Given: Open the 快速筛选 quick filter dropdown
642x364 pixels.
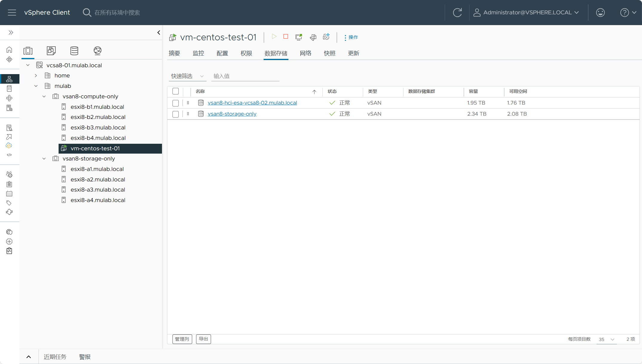Looking at the screenshot, I should tap(187, 76).
